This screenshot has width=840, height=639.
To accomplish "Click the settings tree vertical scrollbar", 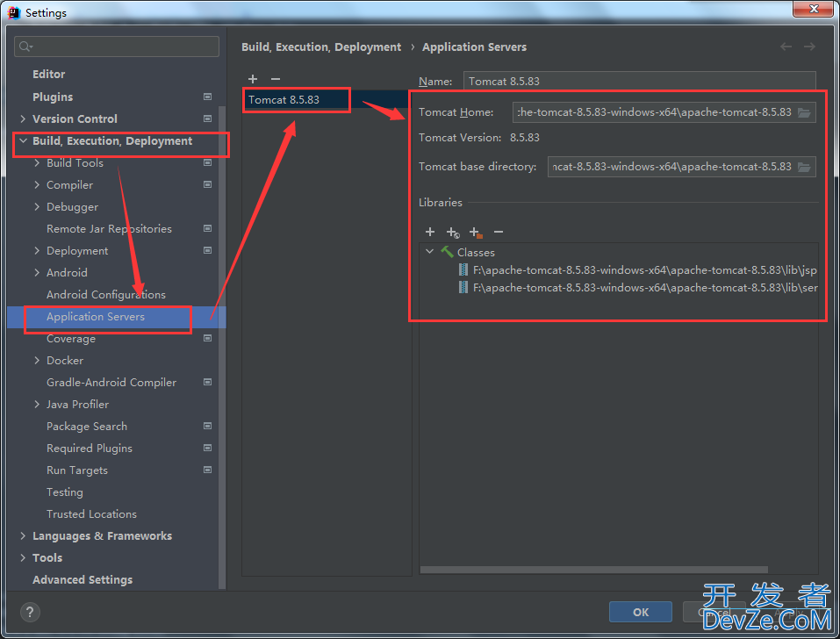I will (222, 348).
